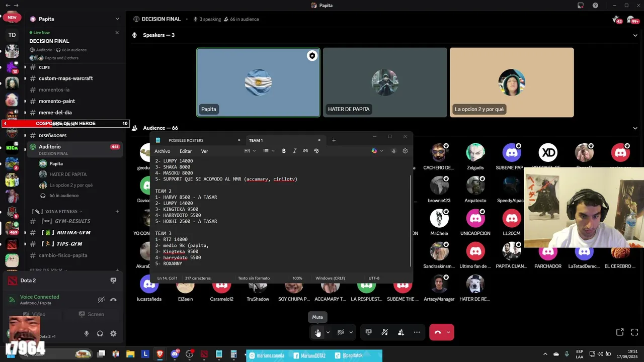644x362 pixels.
Task: Click Screen share button in voice panel
Action: pos(92,314)
